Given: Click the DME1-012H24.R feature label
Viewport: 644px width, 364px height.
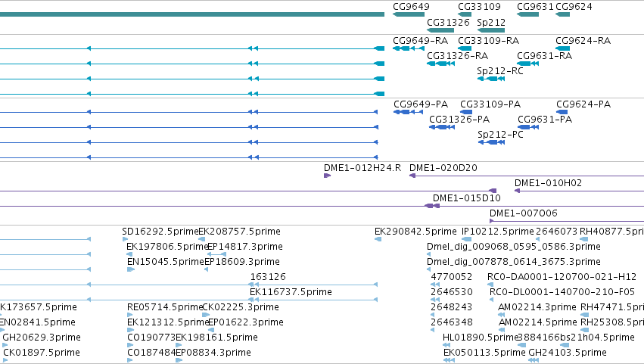Looking at the screenshot, I should click(362, 167).
